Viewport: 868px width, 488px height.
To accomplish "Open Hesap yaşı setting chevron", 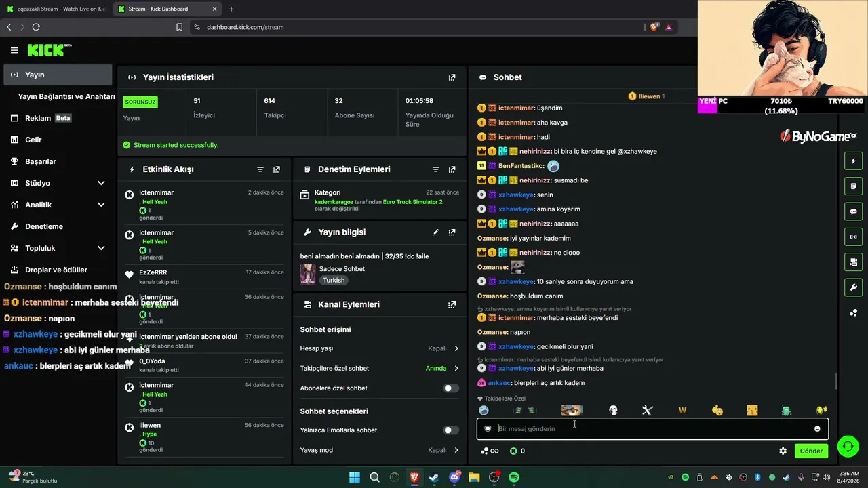I will click(456, 348).
